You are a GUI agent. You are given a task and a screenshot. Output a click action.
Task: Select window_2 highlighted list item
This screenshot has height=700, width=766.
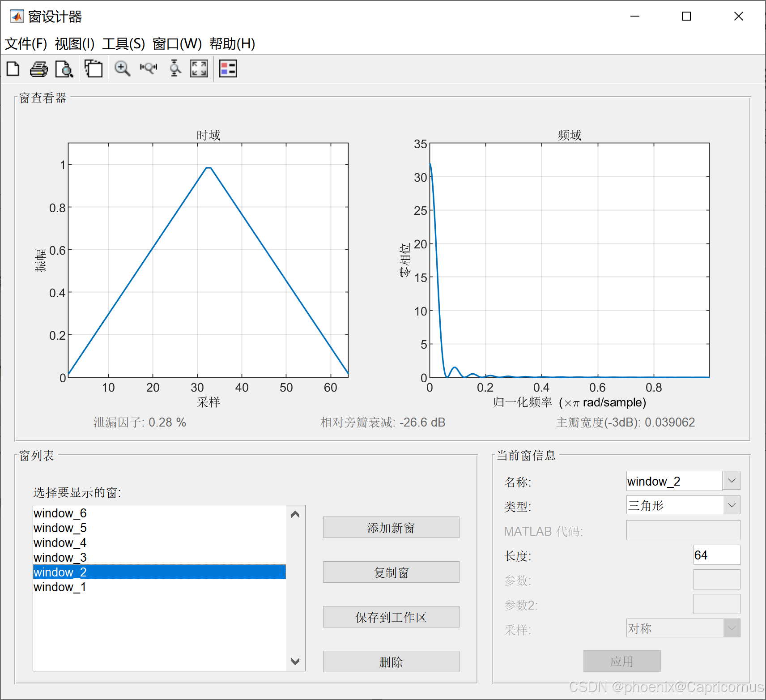tap(160, 572)
